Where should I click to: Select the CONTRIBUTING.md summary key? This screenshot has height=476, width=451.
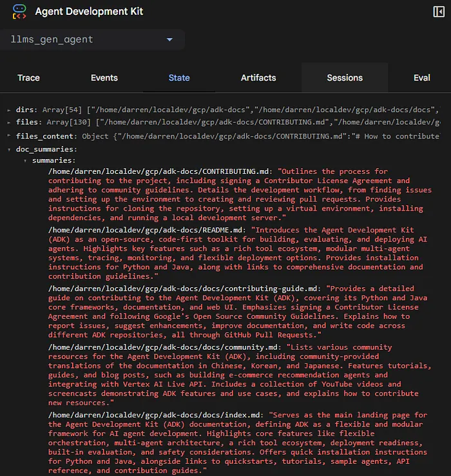[160, 171]
